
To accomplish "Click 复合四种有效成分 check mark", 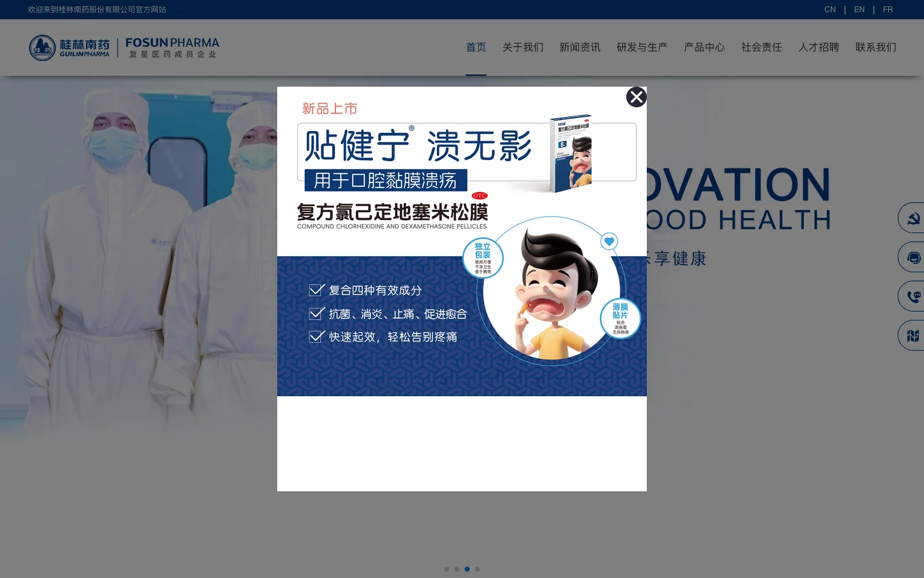I will tap(317, 290).
